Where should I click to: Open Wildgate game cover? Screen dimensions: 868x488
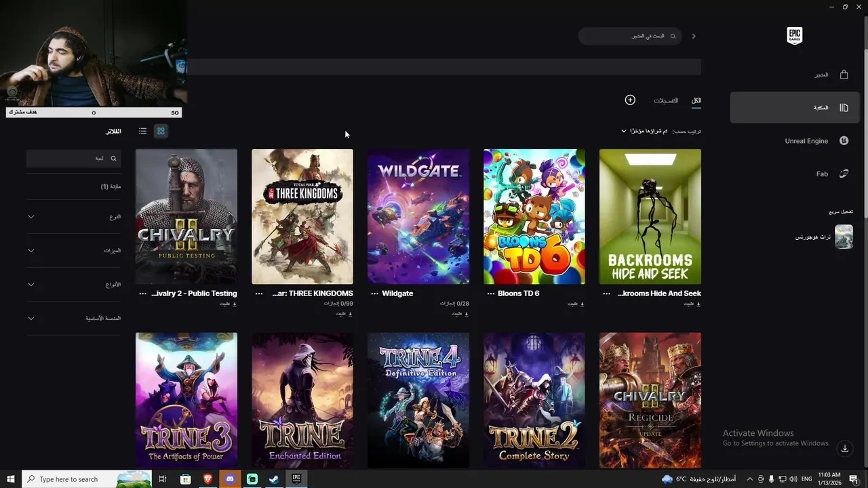418,217
